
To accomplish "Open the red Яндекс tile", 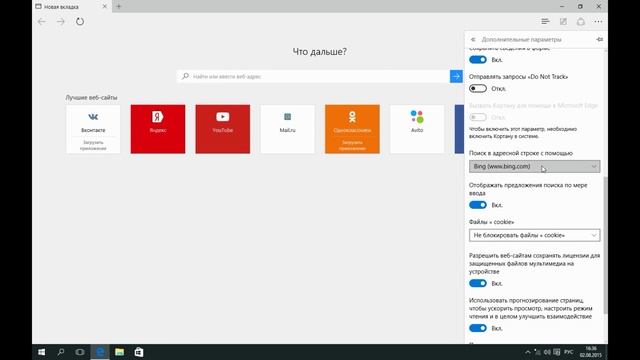I will (x=158, y=129).
